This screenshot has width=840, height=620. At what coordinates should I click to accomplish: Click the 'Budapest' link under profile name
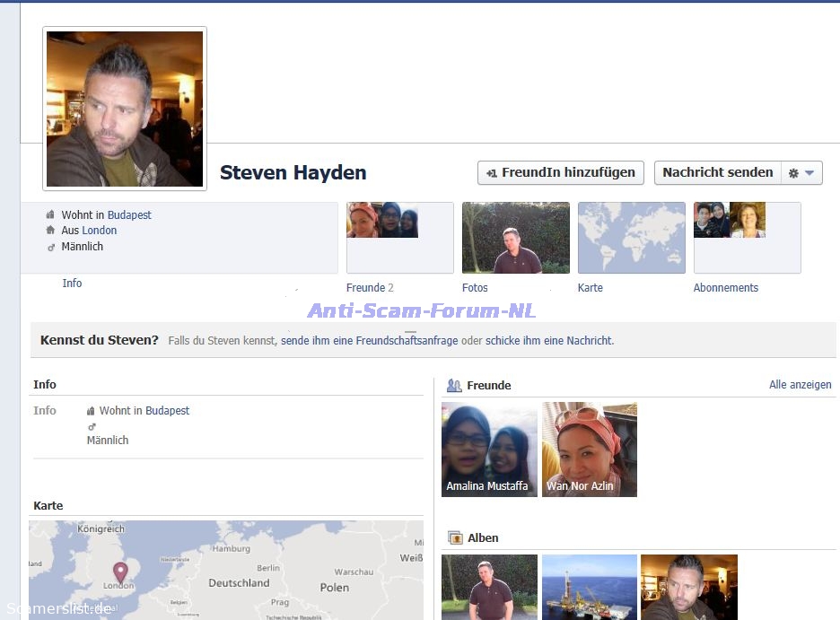(x=129, y=215)
